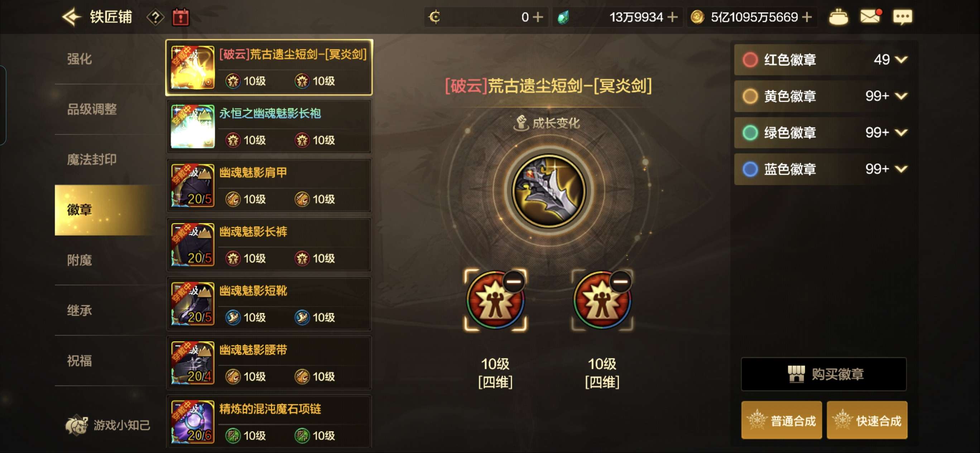Click the 购买徽章 button
This screenshot has width=980, height=453.
pos(823,374)
